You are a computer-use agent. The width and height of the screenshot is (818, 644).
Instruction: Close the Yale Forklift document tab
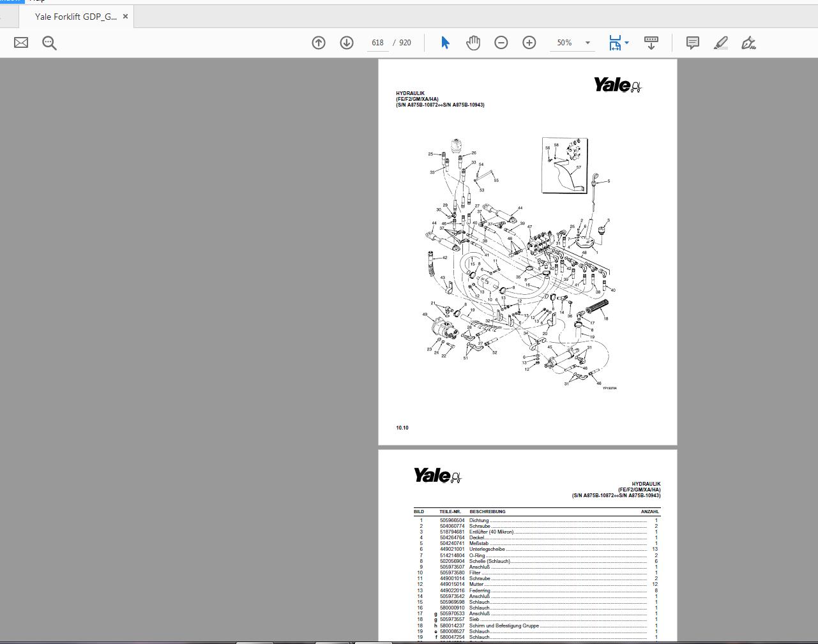pos(126,17)
